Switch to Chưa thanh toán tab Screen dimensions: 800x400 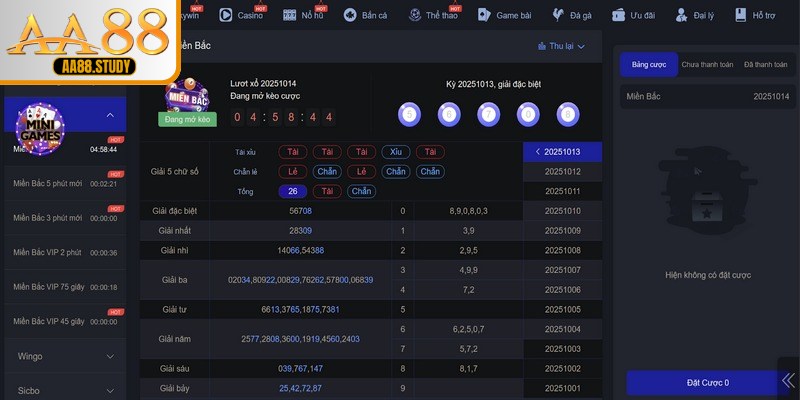click(x=707, y=64)
